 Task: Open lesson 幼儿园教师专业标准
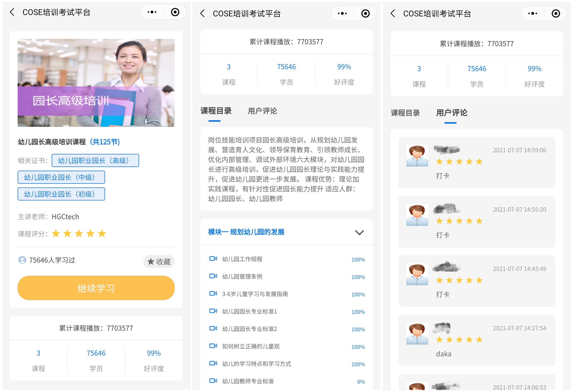(286, 381)
